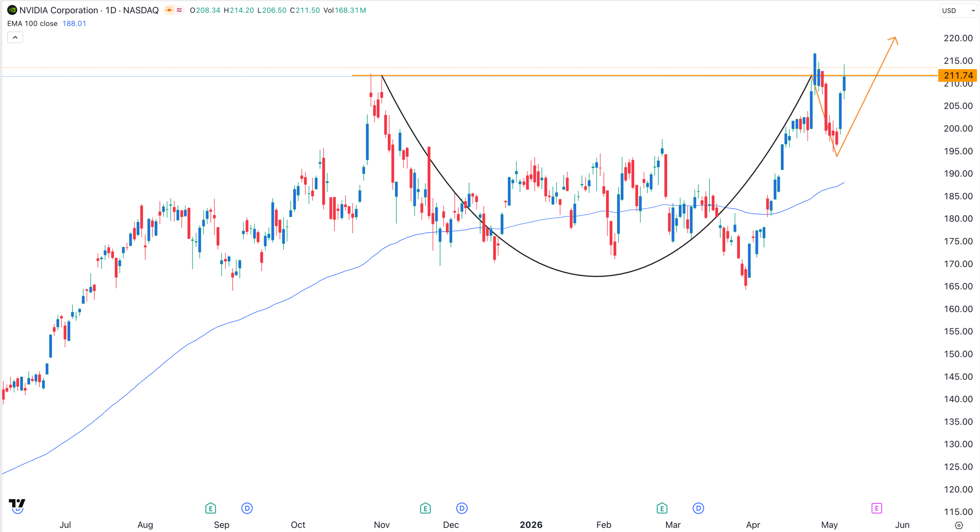Viewport: 980px width, 532px height.
Task: Click the L206.50 low value in header
Action: 272,10
